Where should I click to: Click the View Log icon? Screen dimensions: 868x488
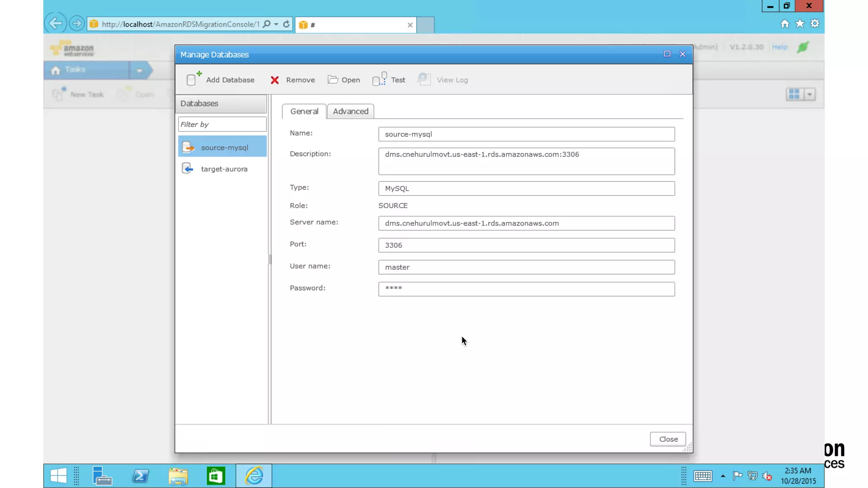tap(424, 79)
